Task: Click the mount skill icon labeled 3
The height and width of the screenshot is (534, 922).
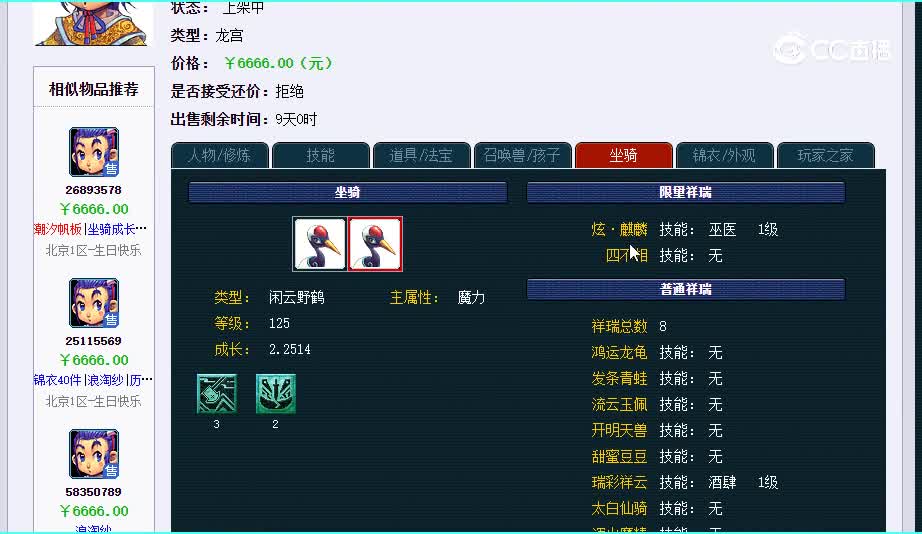Action: click(217, 393)
